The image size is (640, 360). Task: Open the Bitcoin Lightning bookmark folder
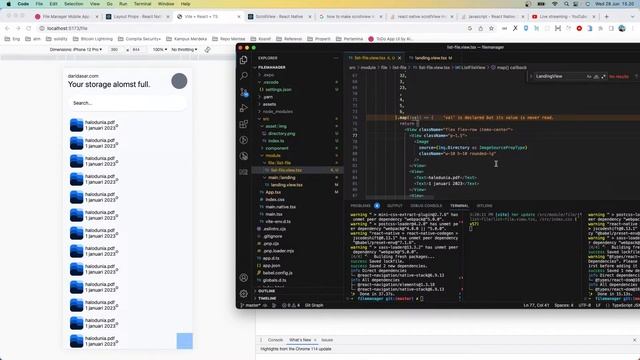tap(93, 39)
